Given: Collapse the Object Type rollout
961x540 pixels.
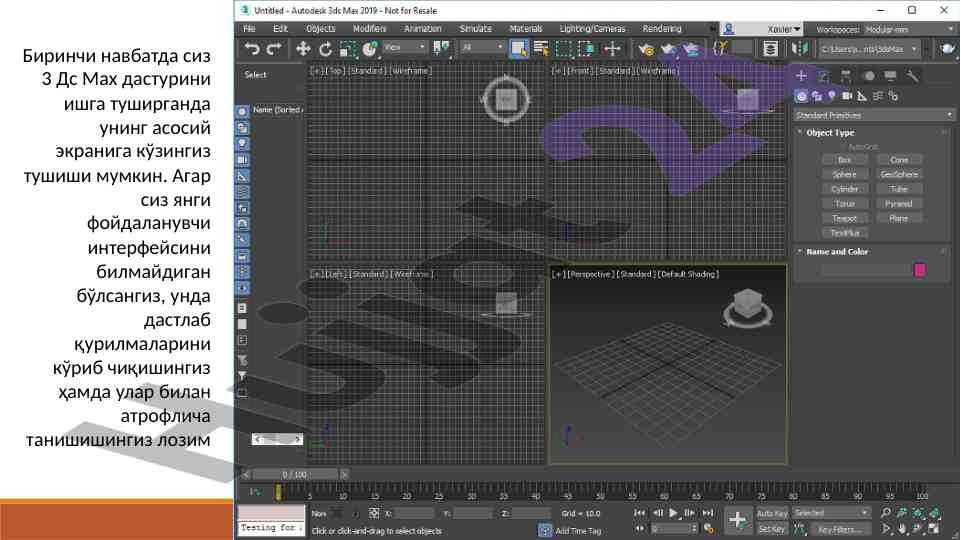Looking at the screenshot, I should tap(799, 132).
